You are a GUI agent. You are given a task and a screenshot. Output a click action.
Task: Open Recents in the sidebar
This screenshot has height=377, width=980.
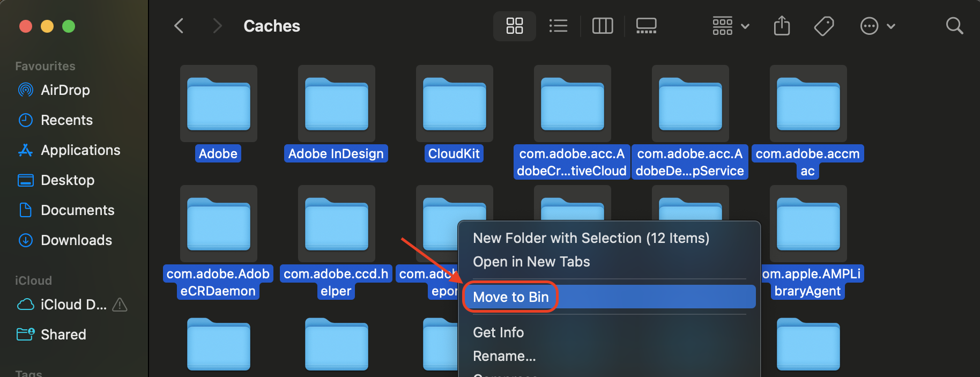(67, 120)
